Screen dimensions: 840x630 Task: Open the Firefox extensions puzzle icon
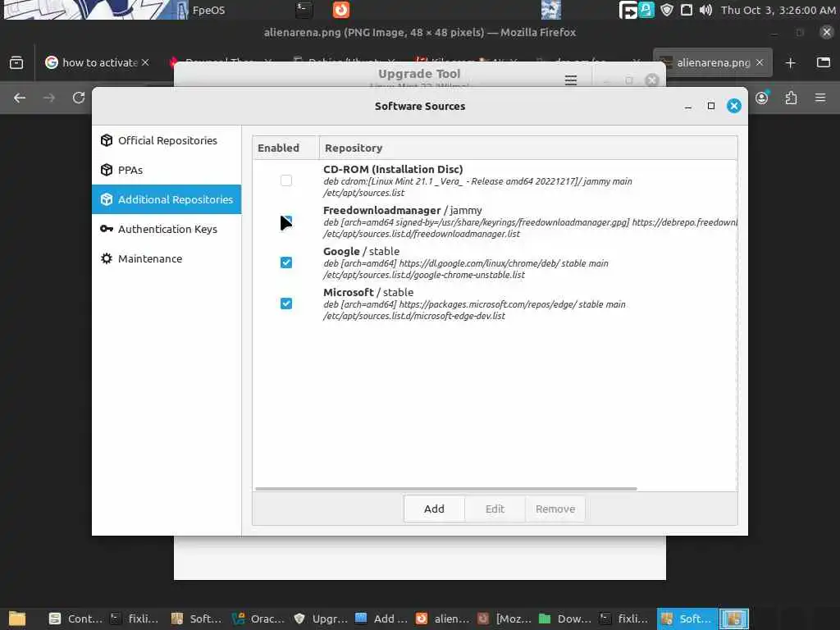(x=792, y=98)
